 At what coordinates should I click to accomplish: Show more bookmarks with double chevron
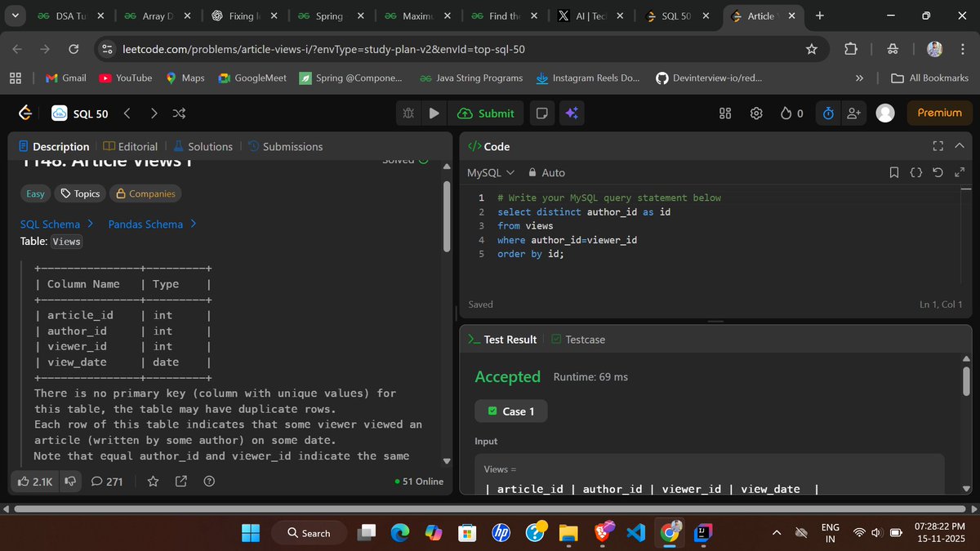pos(859,78)
